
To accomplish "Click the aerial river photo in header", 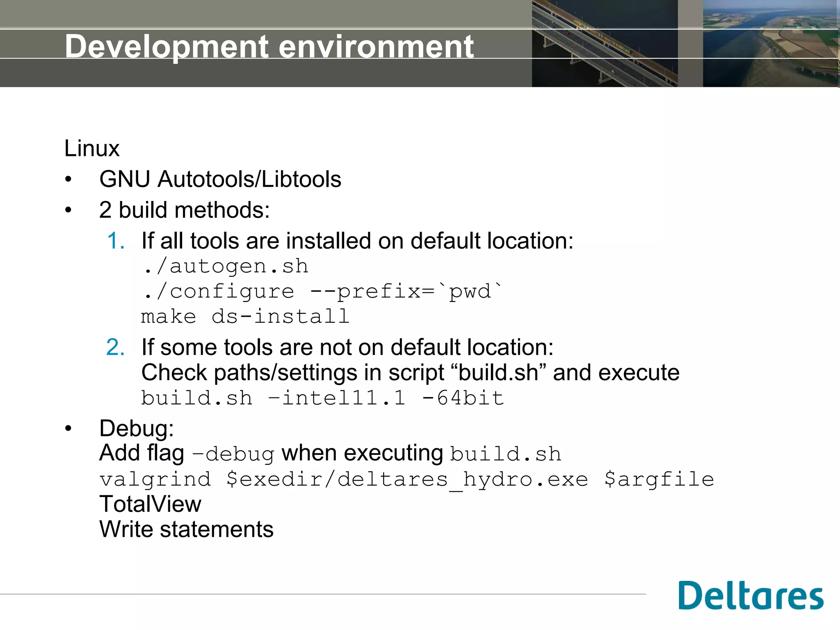I will (771, 43).
